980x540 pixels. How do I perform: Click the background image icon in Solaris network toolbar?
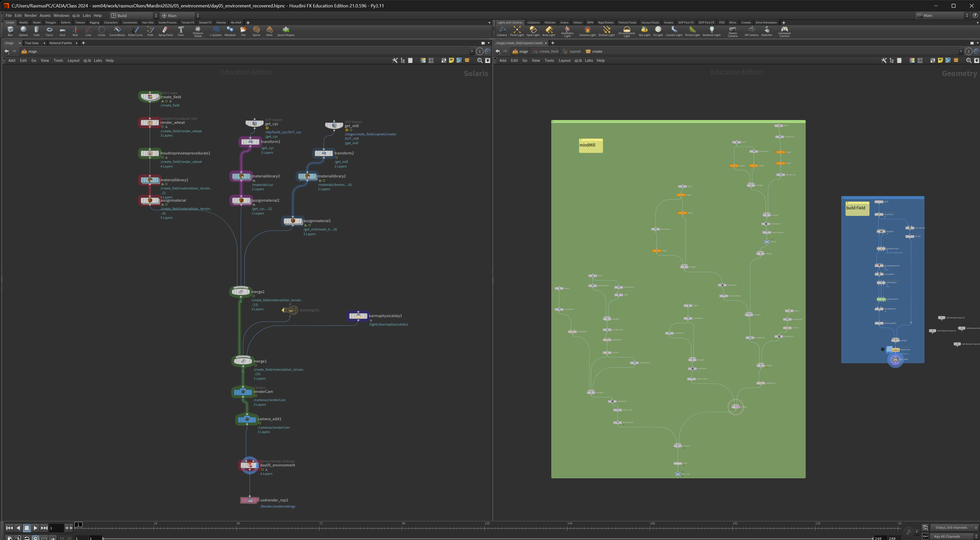click(x=459, y=61)
